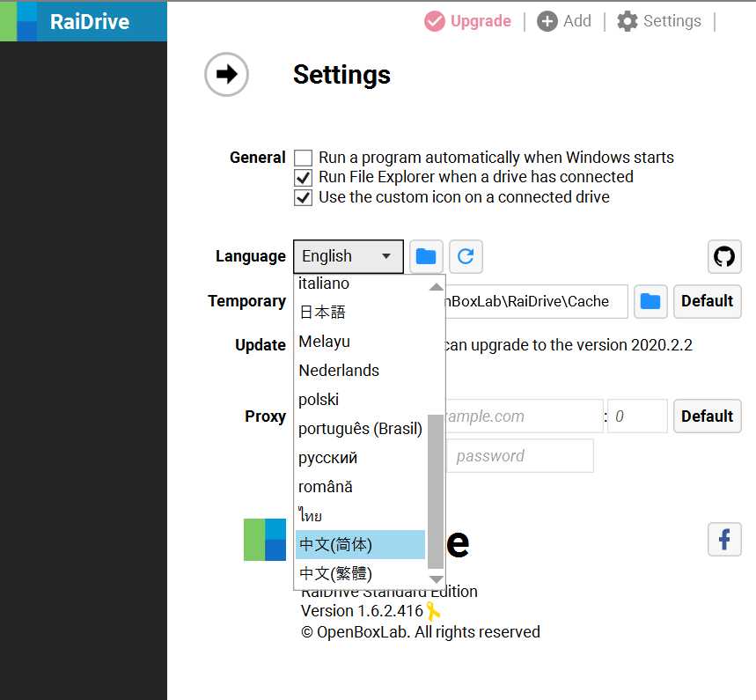Click the yellow ribbon icon beside version
756x700 pixels.
point(432,611)
